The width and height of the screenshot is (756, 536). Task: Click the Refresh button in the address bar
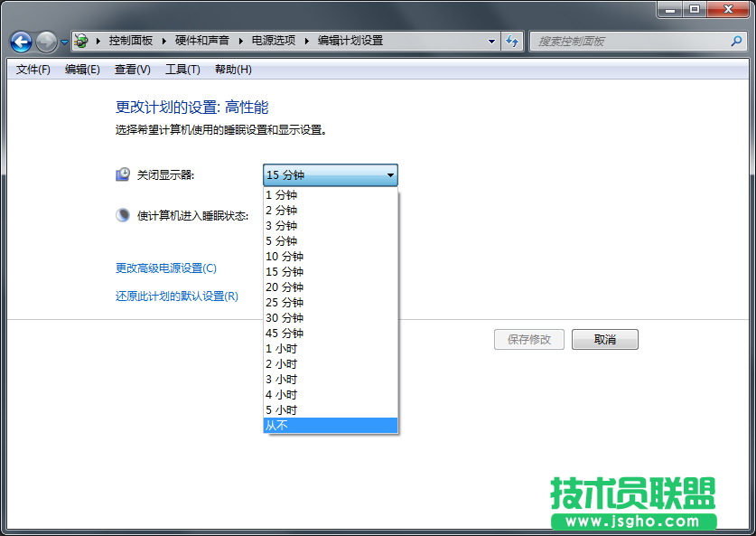coord(512,41)
